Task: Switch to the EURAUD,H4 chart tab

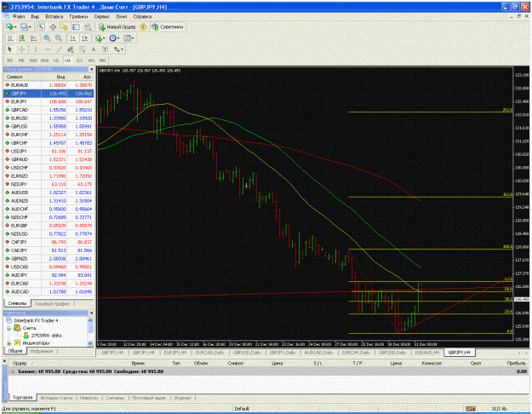Action: tap(426, 353)
